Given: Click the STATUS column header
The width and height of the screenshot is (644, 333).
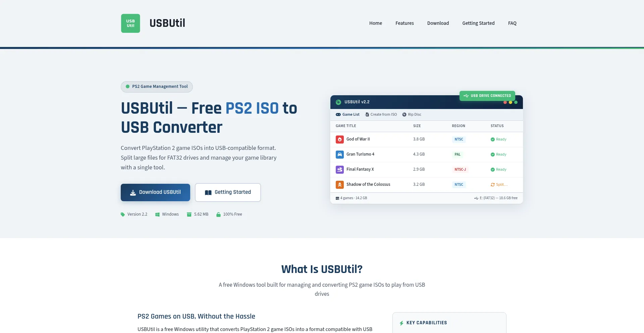Looking at the screenshot, I should [497, 126].
